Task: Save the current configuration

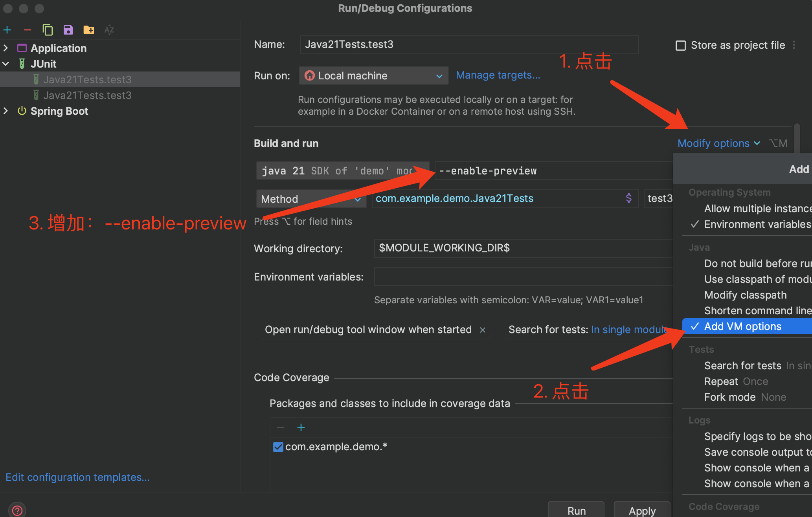Action: (68, 29)
